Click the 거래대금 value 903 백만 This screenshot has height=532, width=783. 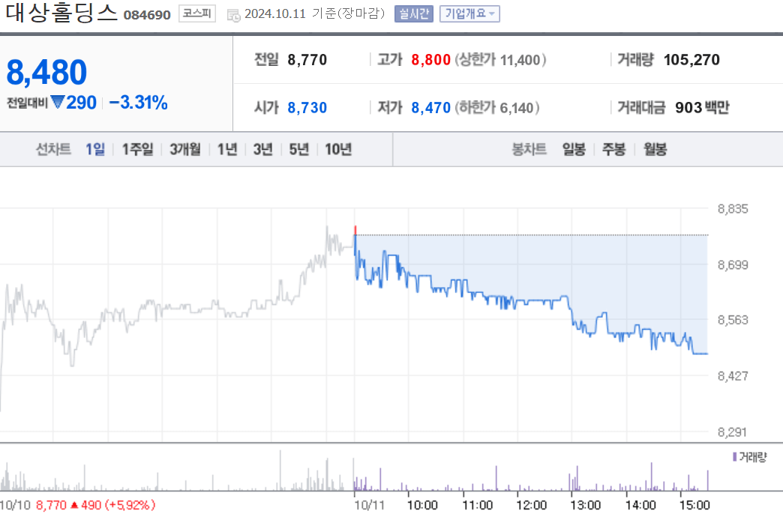(702, 107)
